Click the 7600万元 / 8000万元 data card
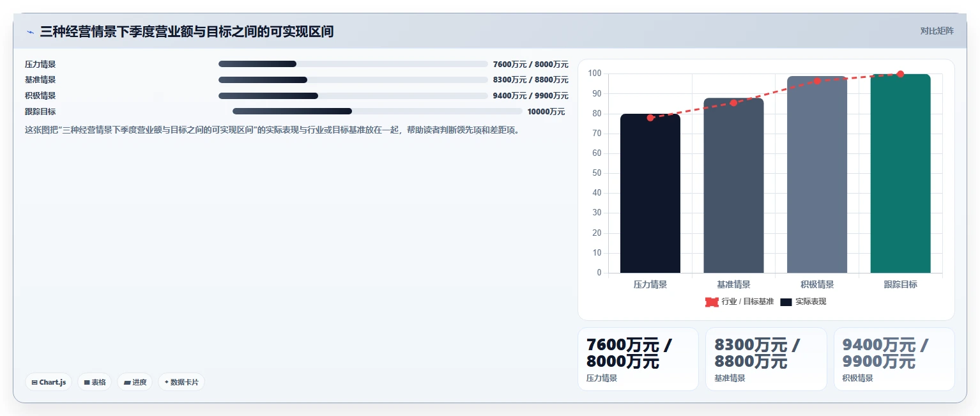This screenshot has height=416, width=980. (638, 359)
